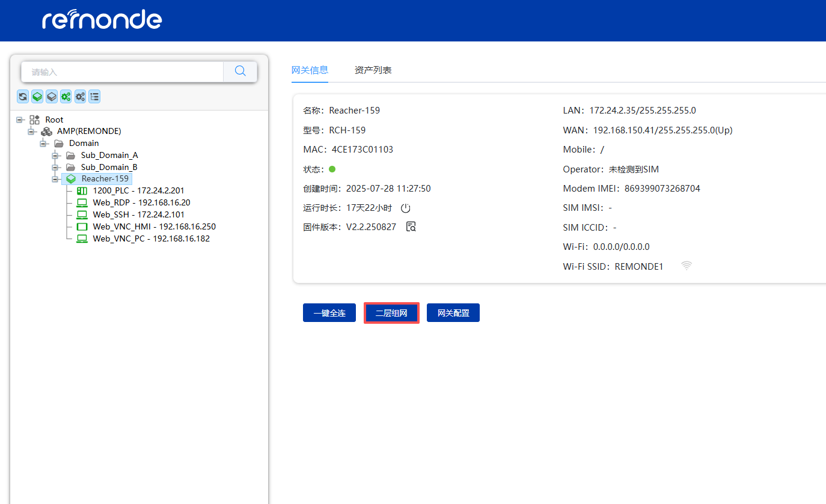Image resolution: width=826 pixels, height=504 pixels.
Task: Toggle the green gears asset filter icon
Action: [x=66, y=96]
